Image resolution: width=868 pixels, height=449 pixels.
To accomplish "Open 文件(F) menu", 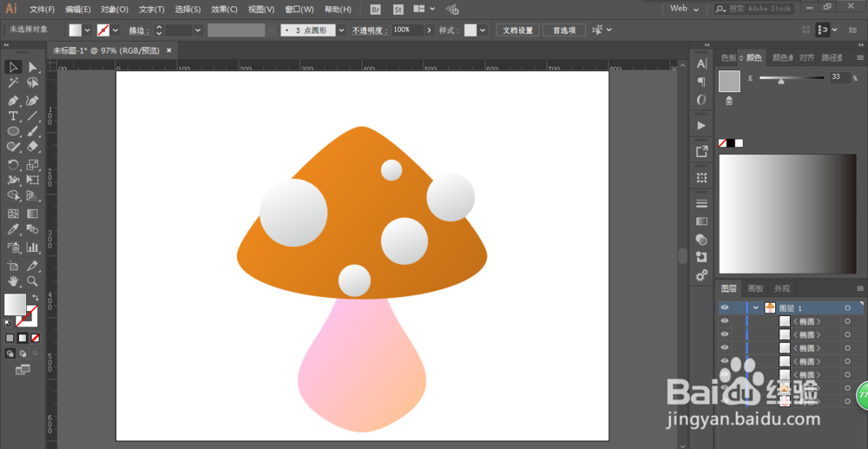I will point(42,10).
